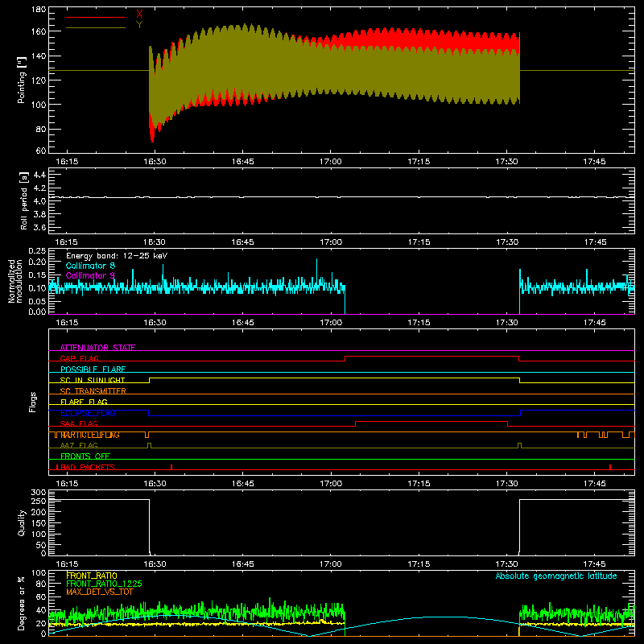
Task: Click the SAA_FLAG label
Action: click(79, 423)
